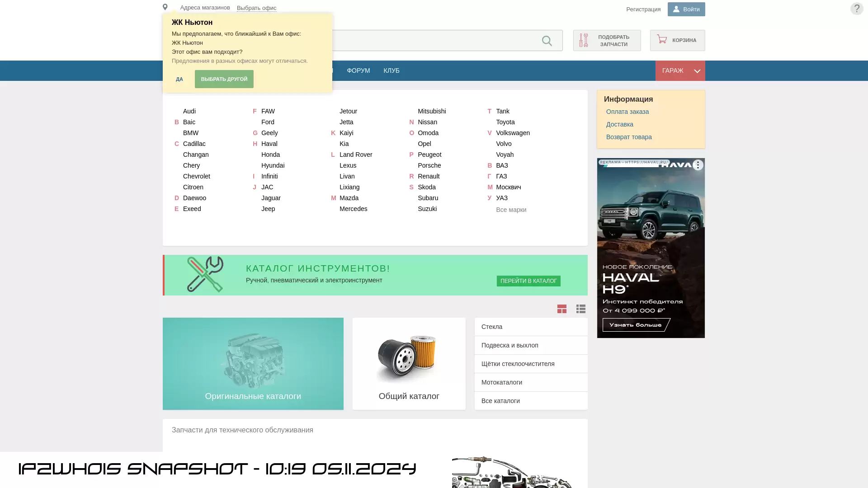Viewport: 868px width, 488px height.
Task: Select the Mercedes brand
Action: pos(354,209)
